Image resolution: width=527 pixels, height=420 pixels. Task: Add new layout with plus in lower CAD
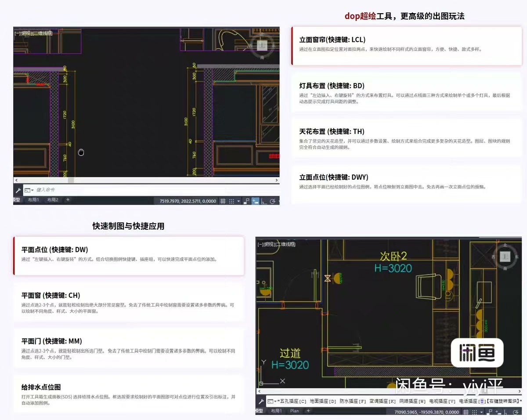coord(308,411)
